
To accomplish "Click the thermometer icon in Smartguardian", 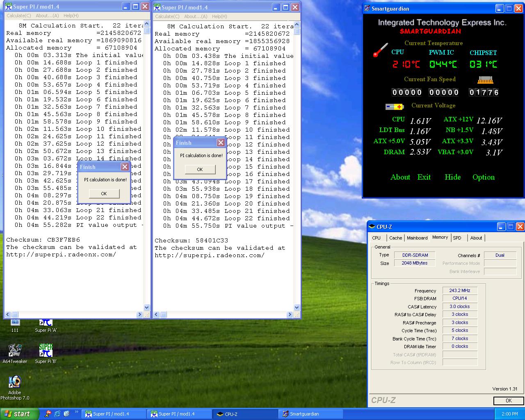I will click(x=380, y=50).
